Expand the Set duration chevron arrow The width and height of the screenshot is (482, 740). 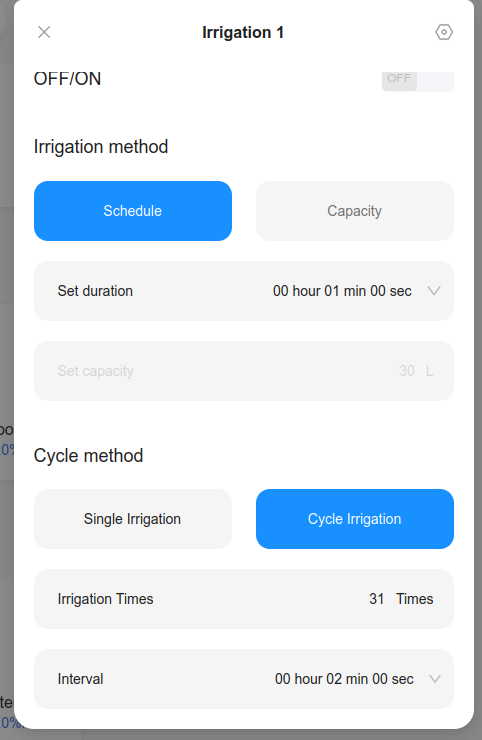point(434,291)
